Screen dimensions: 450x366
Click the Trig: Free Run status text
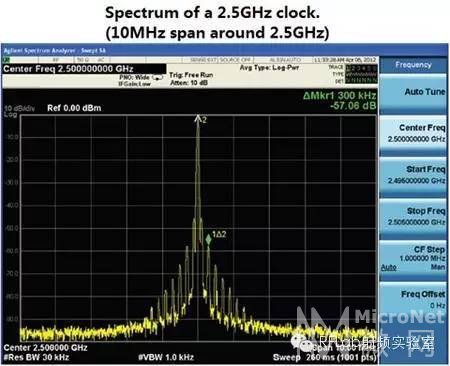pos(191,75)
